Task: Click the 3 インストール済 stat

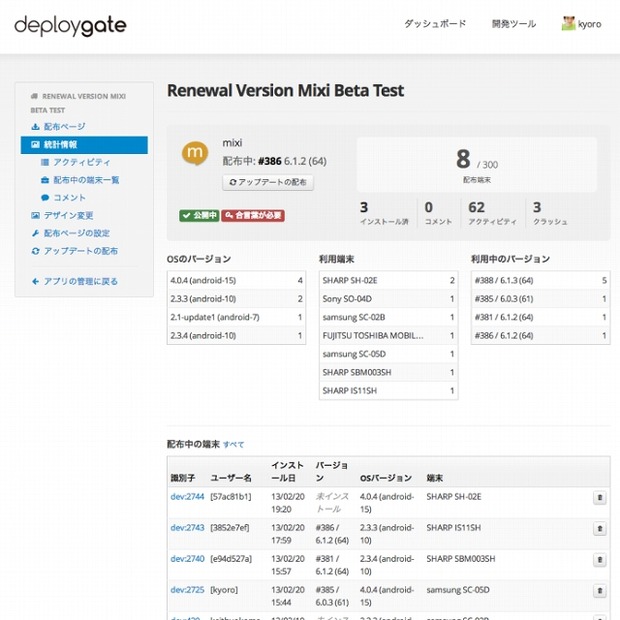Action: (384, 213)
